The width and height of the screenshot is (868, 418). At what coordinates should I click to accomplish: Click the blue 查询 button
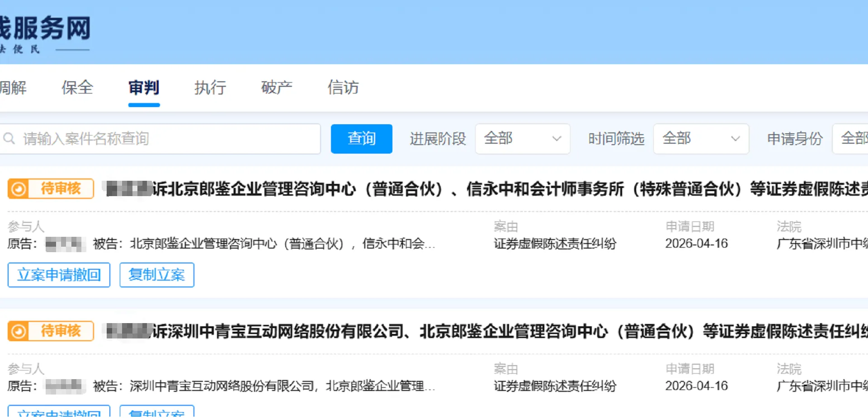point(362,139)
